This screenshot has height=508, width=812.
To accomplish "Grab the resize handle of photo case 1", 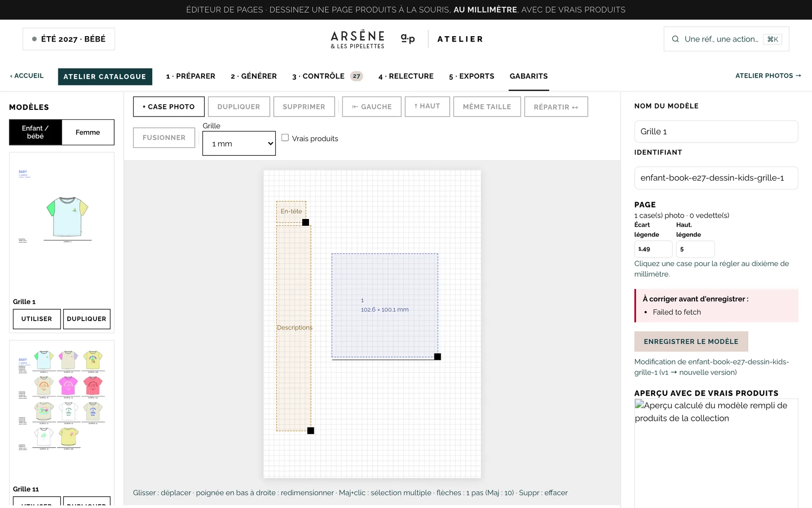I will (438, 357).
